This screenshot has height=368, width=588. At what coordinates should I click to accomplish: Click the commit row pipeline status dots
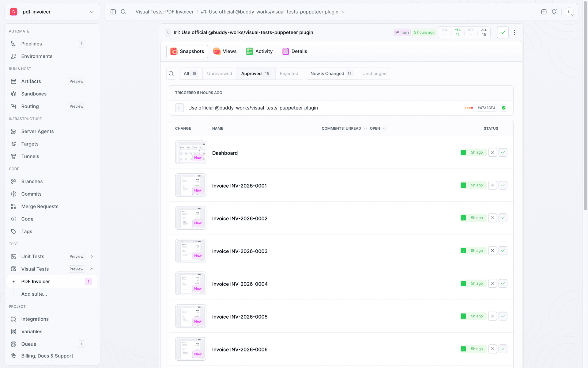tap(469, 108)
